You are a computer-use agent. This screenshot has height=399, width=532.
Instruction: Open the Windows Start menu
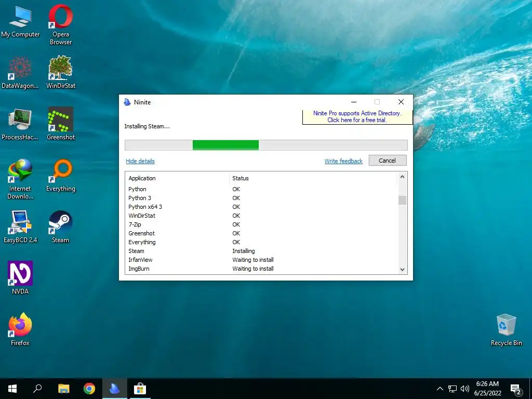coord(12,389)
